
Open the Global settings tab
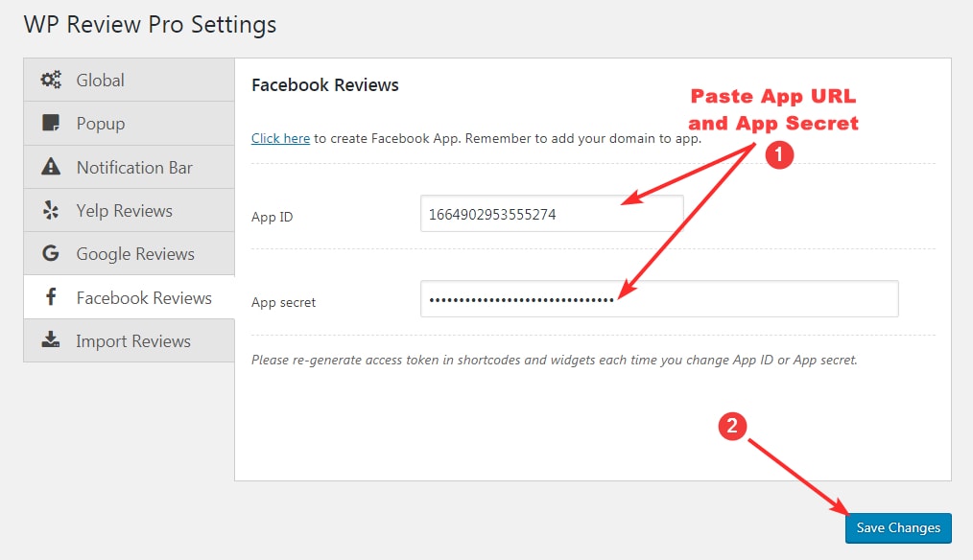[x=101, y=81]
